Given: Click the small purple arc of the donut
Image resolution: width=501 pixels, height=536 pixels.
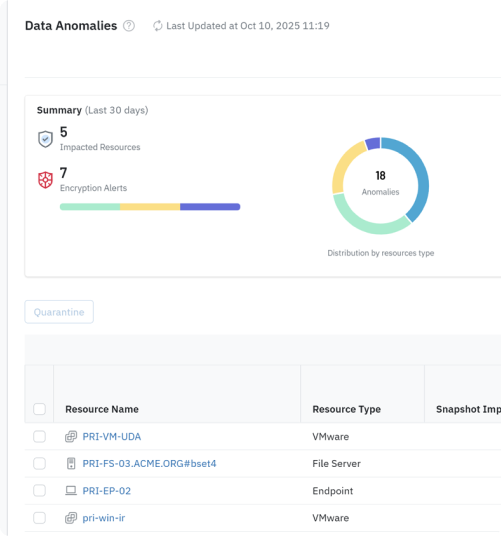Looking at the screenshot, I should [x=373, y=143].
